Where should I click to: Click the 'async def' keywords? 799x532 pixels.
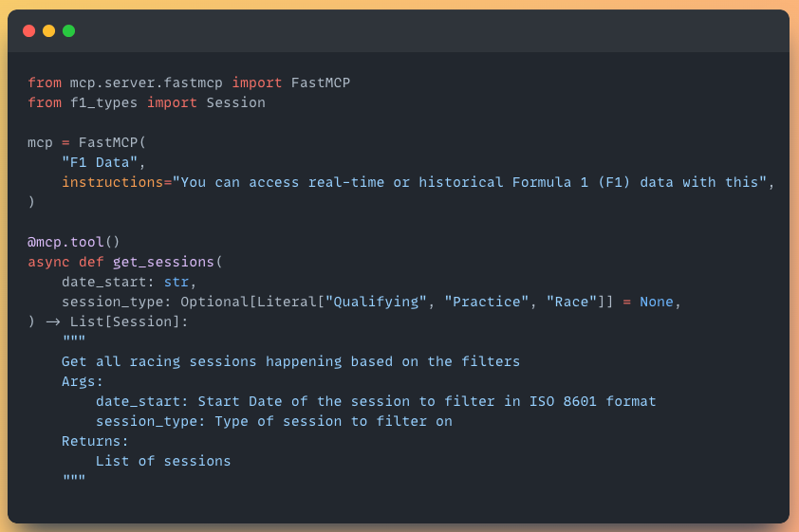(65, 262)
